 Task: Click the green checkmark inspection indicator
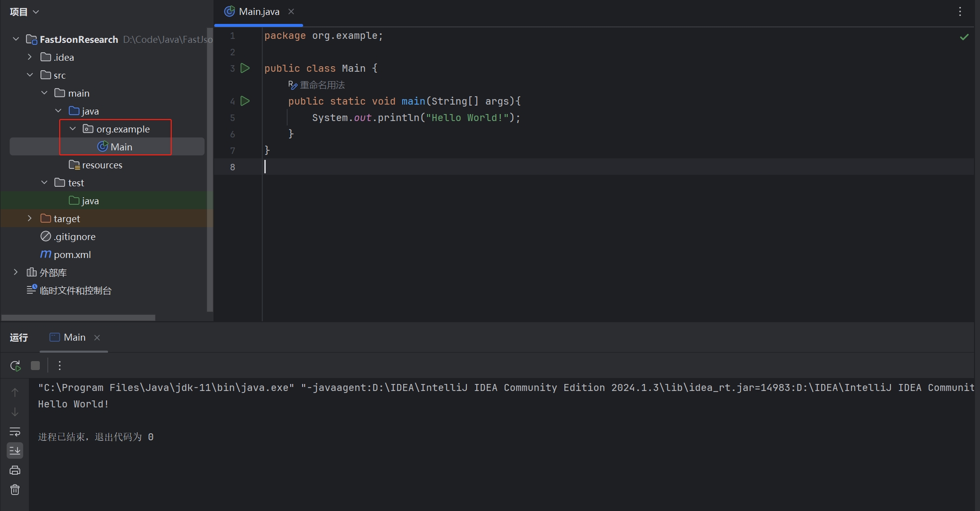point(964,37)
